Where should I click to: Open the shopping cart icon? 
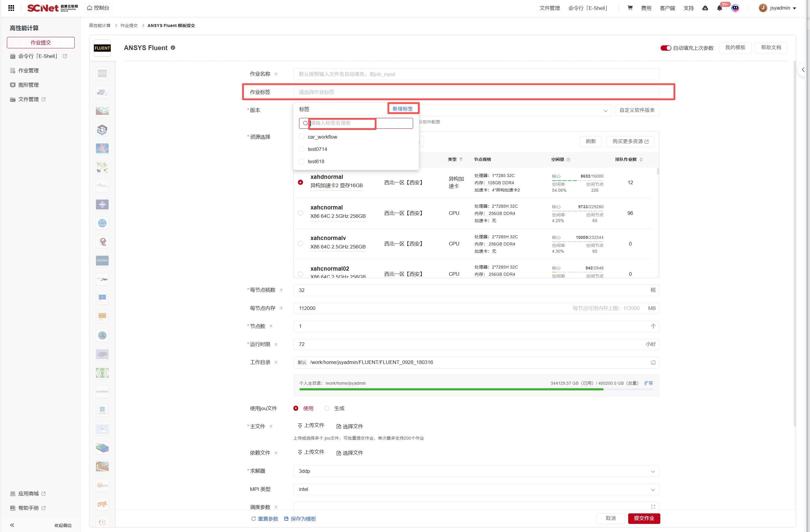click(630, 8)
